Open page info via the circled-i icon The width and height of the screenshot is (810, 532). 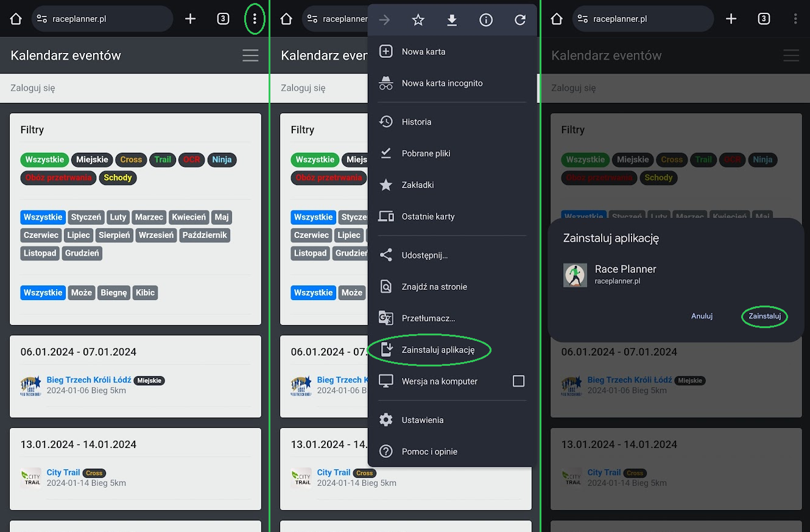486,20
